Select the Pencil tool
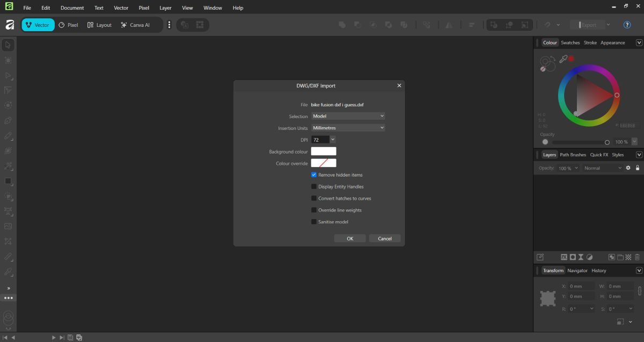Image resolution: width=644 pixels, height=342 pixels. tap(8, 135)
